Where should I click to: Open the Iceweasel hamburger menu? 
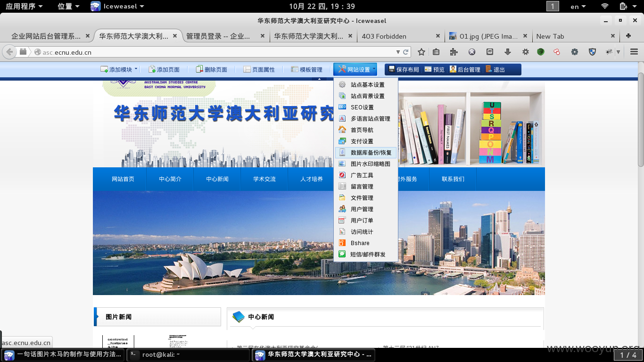(634, 52)
